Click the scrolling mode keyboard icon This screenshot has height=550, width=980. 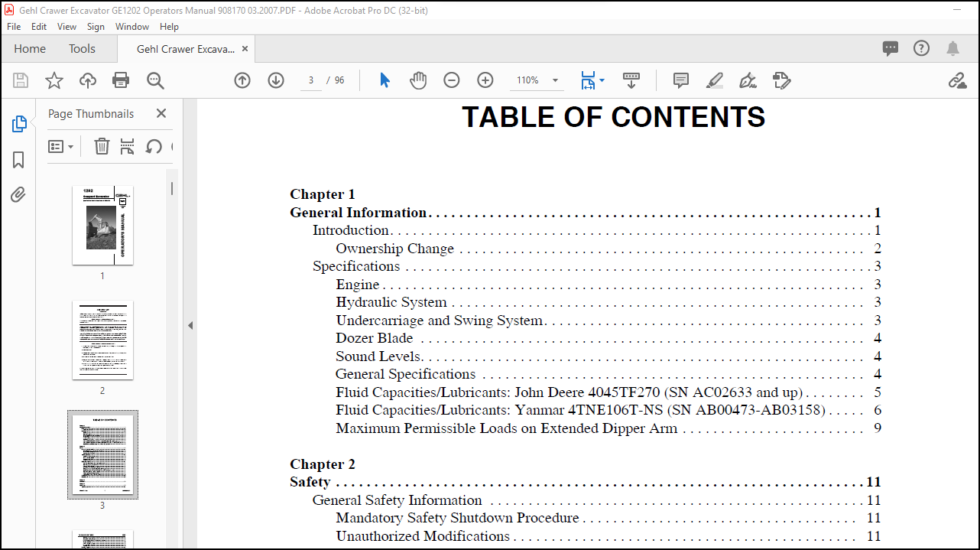(x=631, y=80)
